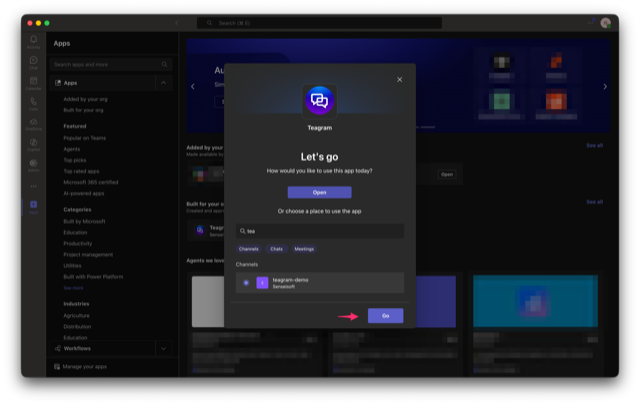Image resolution: width=640 pixels, height=405 pixels.
Task: Select Top rated apps
Action: [x=81, y=171]
